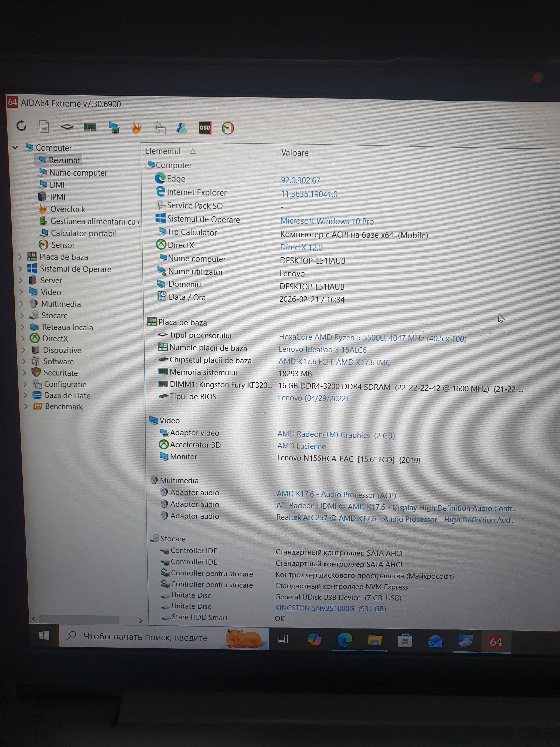560x747 pixels.
Task: Click the Lenovo IdeaPad 3 15ALC6 link
Action: coord(322,350)
